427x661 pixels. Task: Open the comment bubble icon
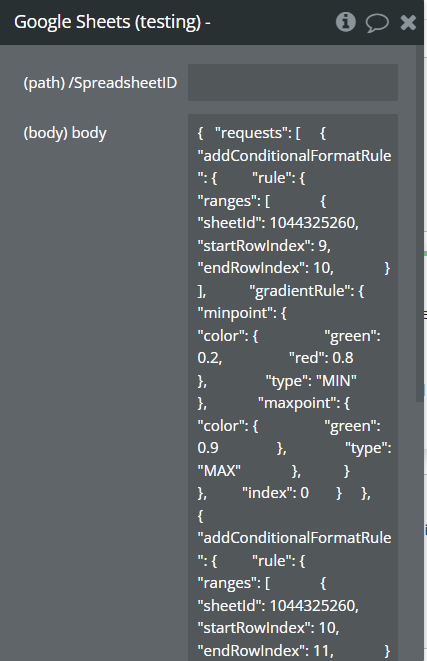pyautogui.click(x=376, y=22)
